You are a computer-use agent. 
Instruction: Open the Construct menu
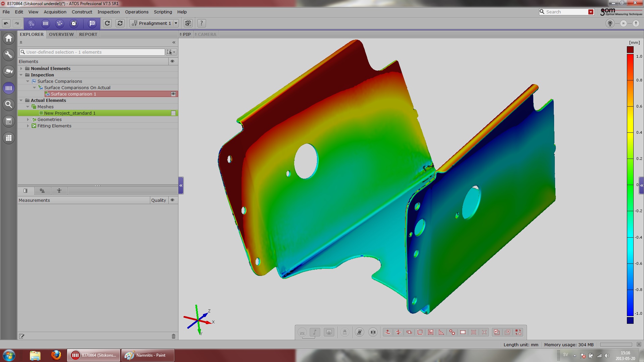[x=82, y=12]
